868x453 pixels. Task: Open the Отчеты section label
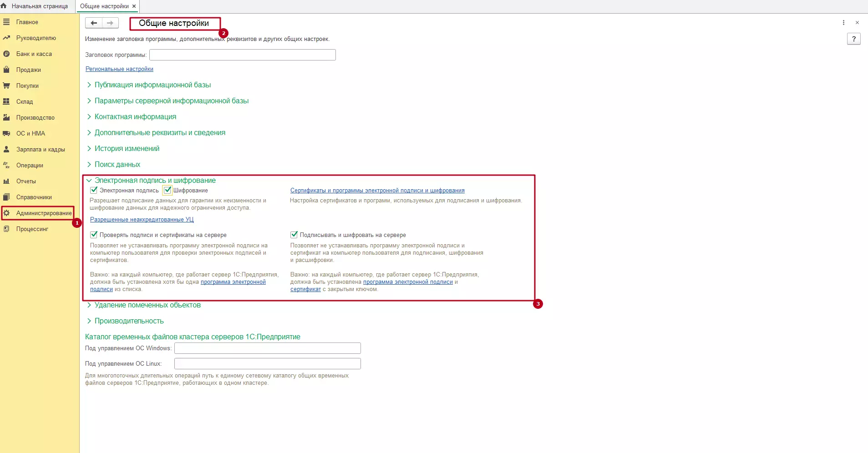26,181
